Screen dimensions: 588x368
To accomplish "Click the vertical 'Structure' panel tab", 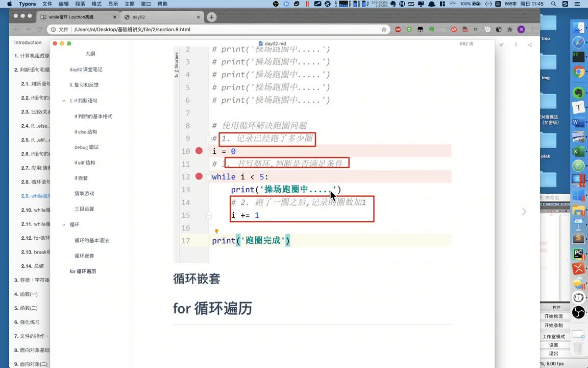I will pos(176,64).
